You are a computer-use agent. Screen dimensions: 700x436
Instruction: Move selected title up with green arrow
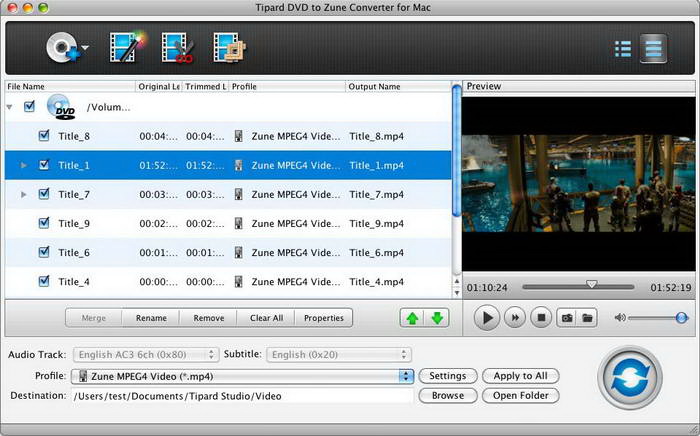click(412, 318)
